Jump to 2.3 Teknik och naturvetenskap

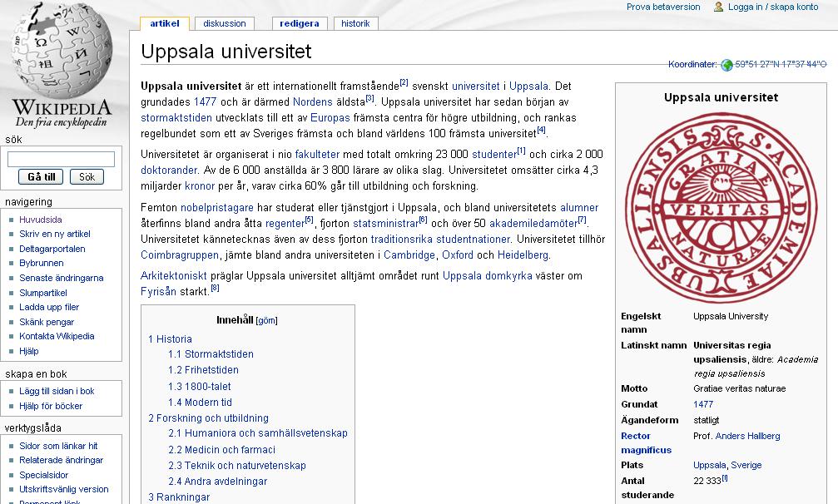pyautogui.click(x=237, y=466)
